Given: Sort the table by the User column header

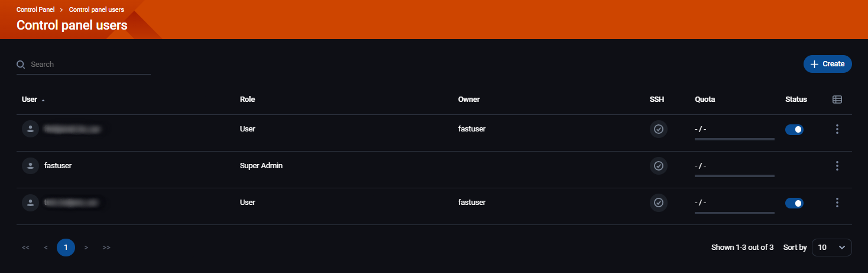Looking at the screenshot, I should click(x=30, y=99).
